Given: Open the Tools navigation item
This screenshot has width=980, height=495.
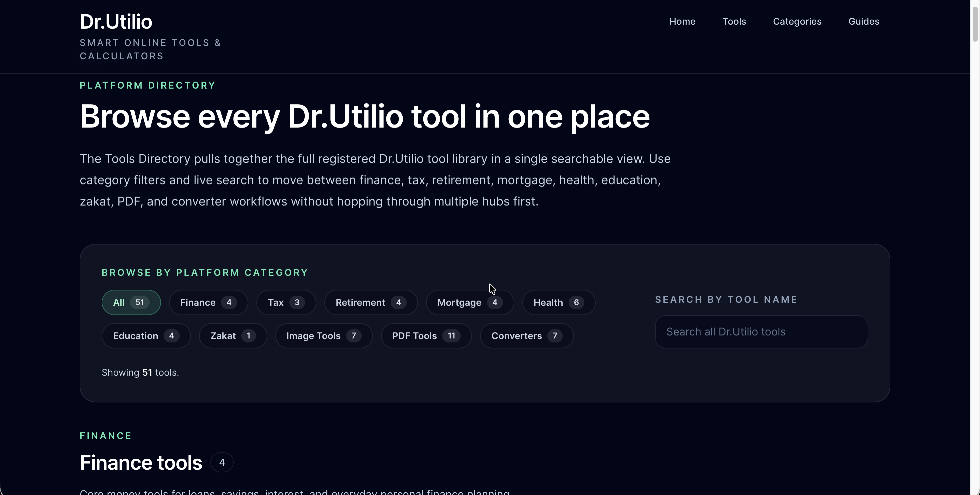Looking at the screenshot, I should coord(734,21).
